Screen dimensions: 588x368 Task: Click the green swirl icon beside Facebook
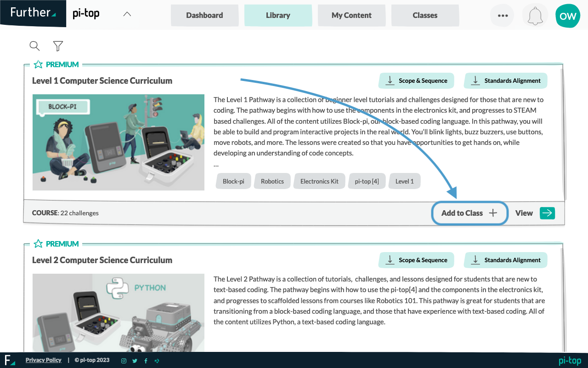[157, 361]
